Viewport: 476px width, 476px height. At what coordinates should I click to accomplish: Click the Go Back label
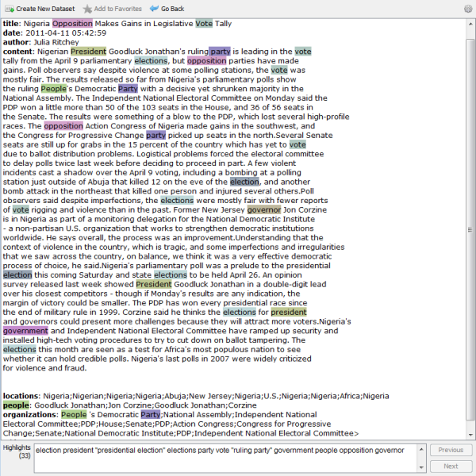(x=172, y=9)
